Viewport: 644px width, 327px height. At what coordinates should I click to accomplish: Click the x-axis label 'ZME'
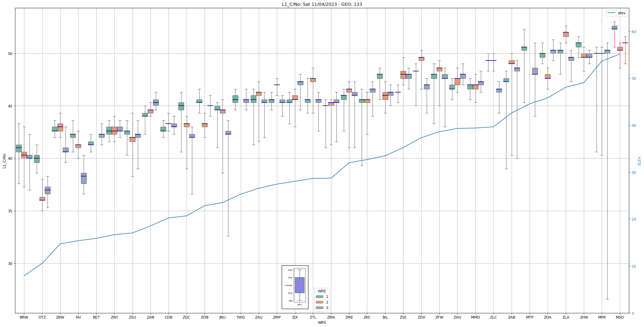(x=349, y=317)
